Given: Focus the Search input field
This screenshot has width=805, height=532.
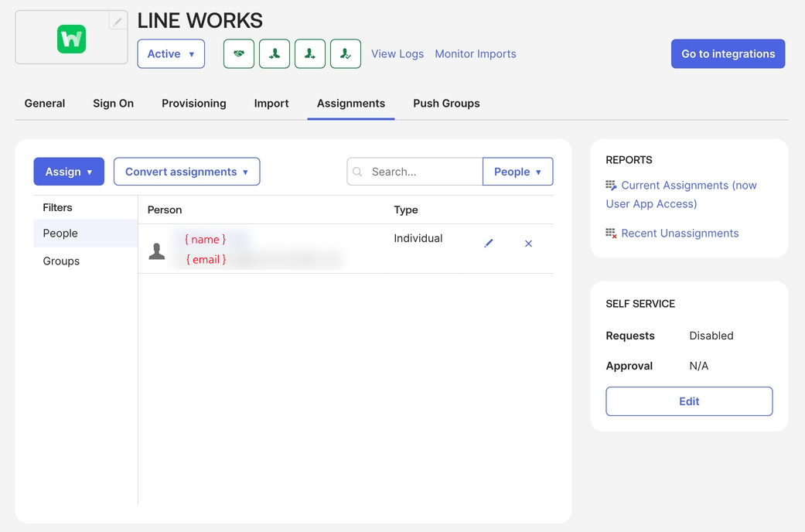Looking at the screenshot, I should point(414,172).
